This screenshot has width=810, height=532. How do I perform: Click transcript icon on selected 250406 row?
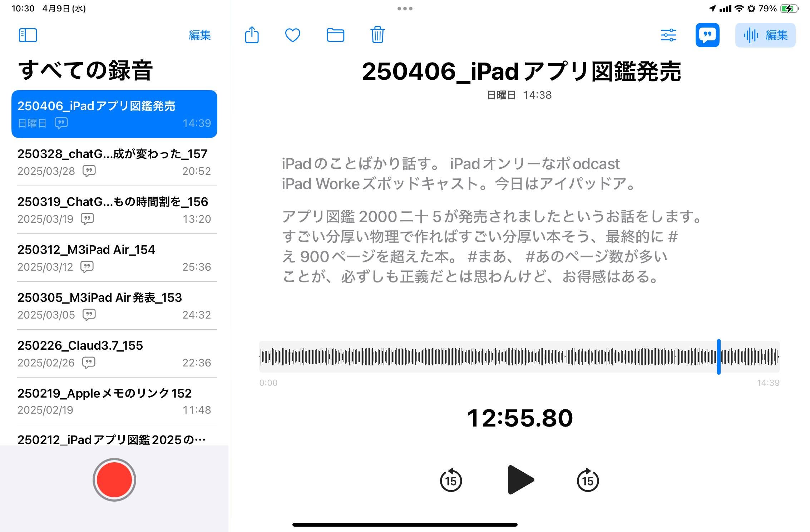click(61, 123)
